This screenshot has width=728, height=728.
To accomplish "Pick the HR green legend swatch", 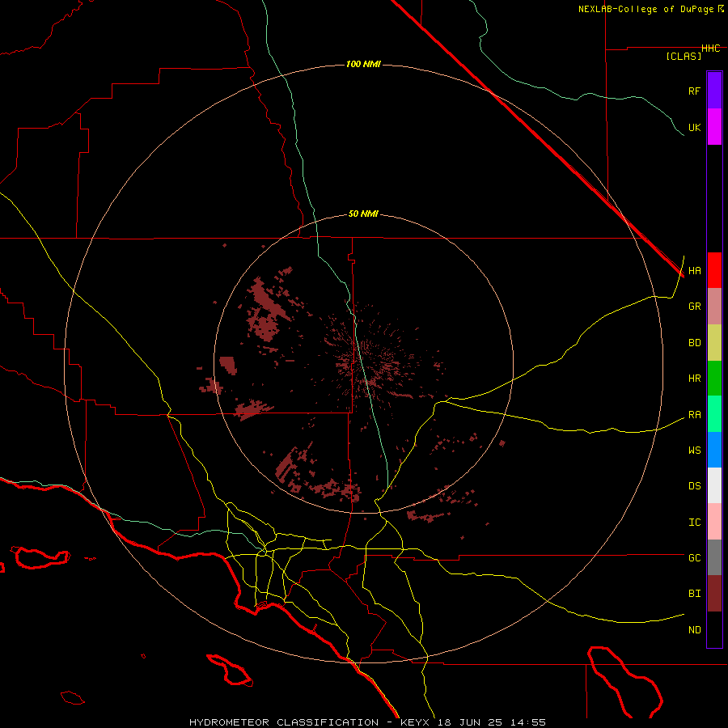I will [714, 378].
